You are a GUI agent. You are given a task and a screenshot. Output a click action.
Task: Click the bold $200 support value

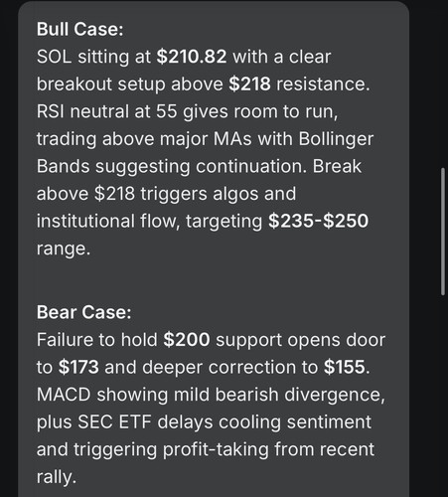click(x=187, y=340)
